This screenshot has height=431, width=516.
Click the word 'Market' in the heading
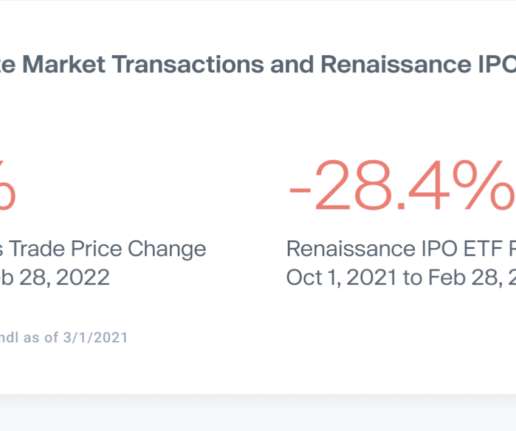tap(64, 64)
